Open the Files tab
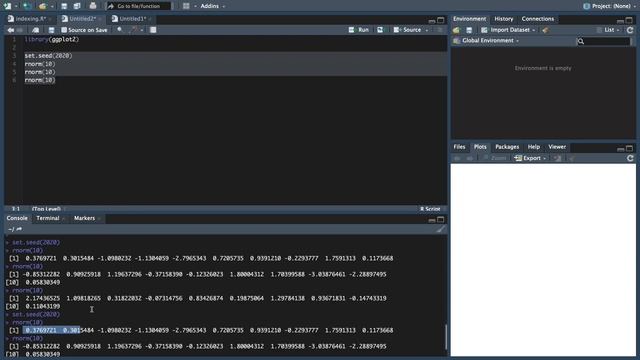640x360 pixels. click(459, 147)
